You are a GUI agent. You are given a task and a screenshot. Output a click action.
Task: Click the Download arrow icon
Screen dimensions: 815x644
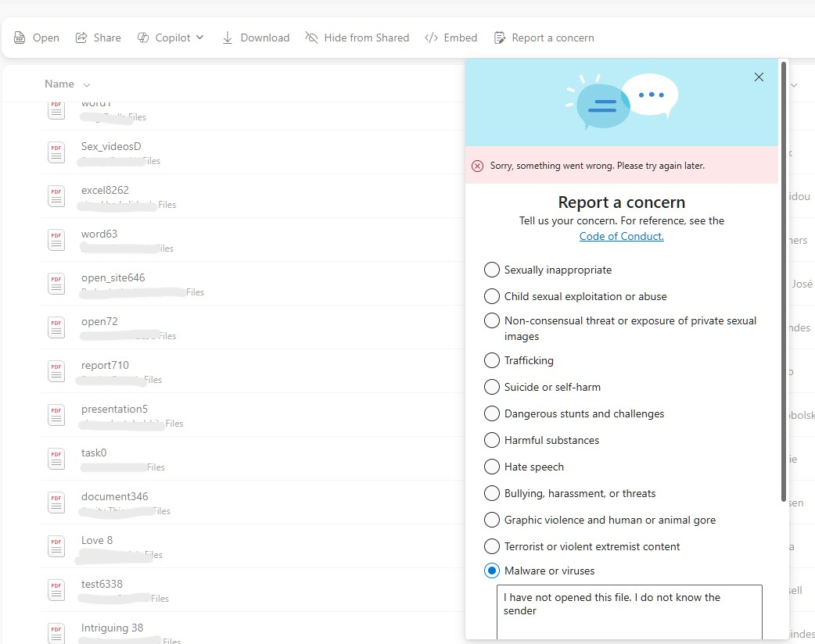click(227, 38)
